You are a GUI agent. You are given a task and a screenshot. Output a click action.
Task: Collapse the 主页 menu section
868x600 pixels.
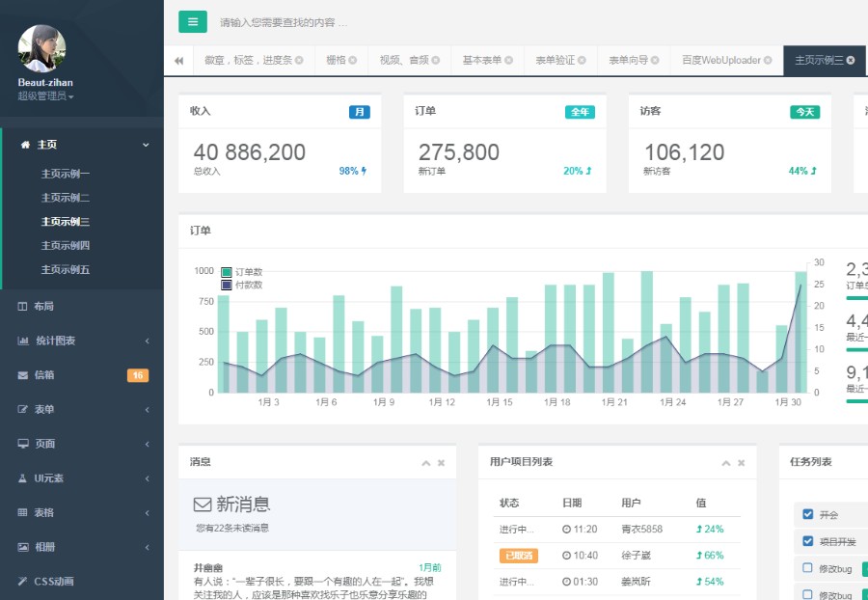(146, 145)
